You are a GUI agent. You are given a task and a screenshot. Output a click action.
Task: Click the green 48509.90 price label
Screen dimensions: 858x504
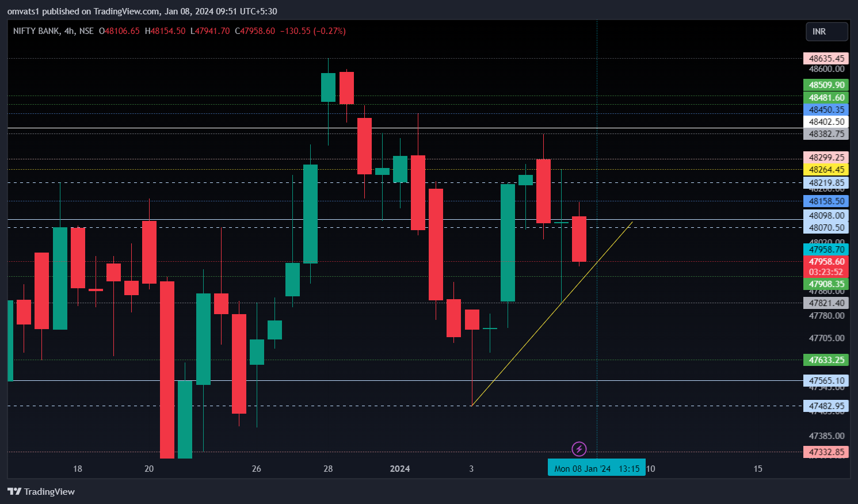point(826,85)
